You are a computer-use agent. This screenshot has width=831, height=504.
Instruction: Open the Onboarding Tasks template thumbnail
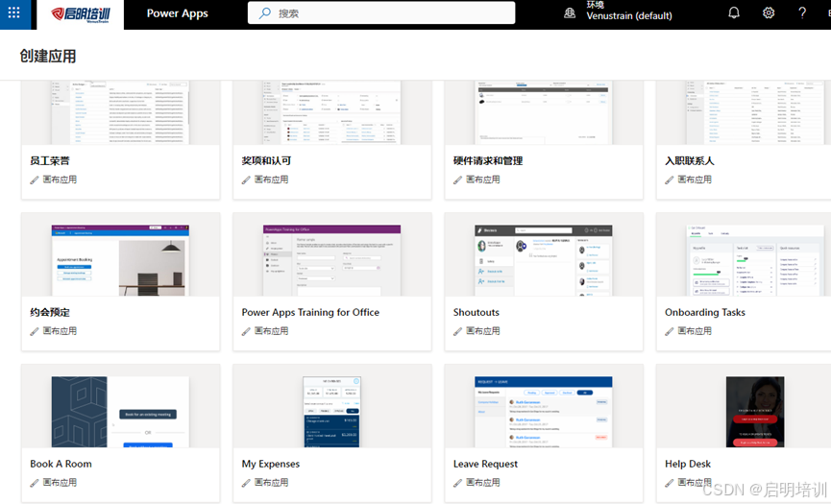pyautogui.click(x=755, y=260)
